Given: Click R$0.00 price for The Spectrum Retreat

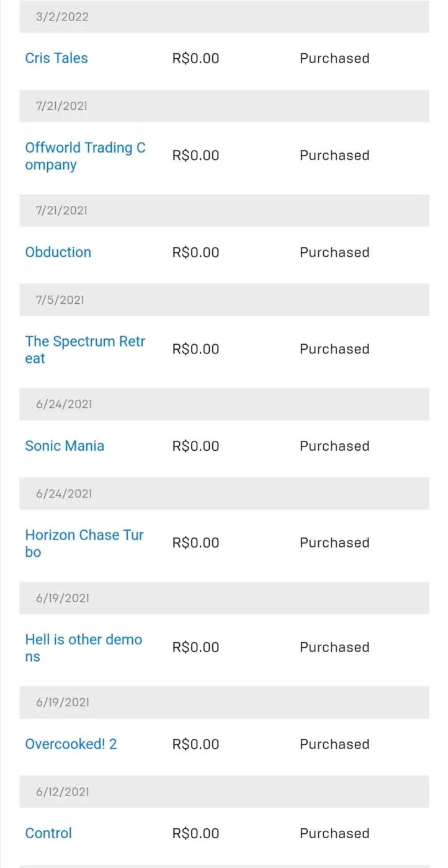Looking at the screenshot, I should click(x=195, y=349).
